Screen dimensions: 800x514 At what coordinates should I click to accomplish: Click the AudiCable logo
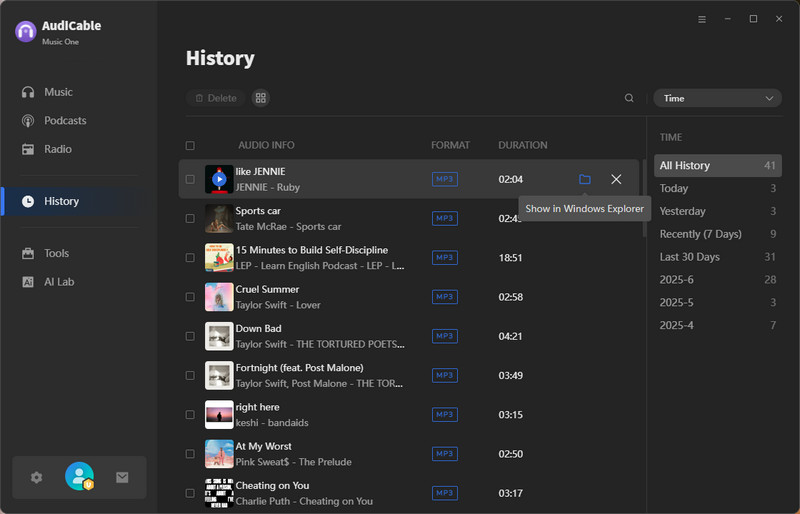26,32
